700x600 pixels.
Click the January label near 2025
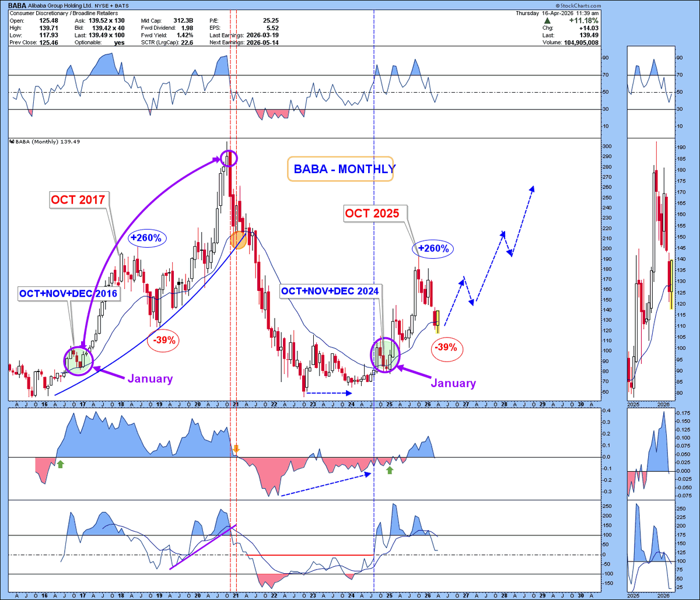click(453, 383)
